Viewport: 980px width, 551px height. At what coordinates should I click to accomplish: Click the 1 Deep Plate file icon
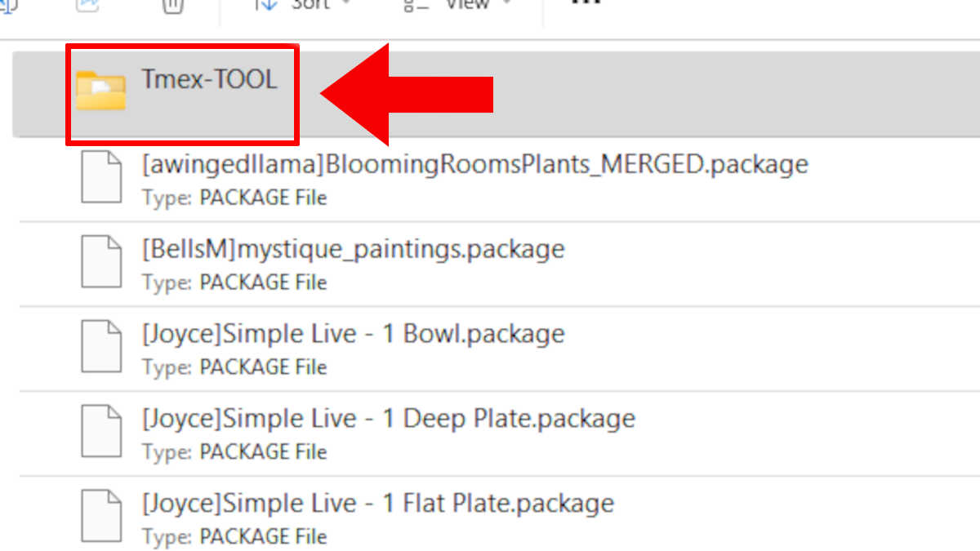tap(100, 433)
